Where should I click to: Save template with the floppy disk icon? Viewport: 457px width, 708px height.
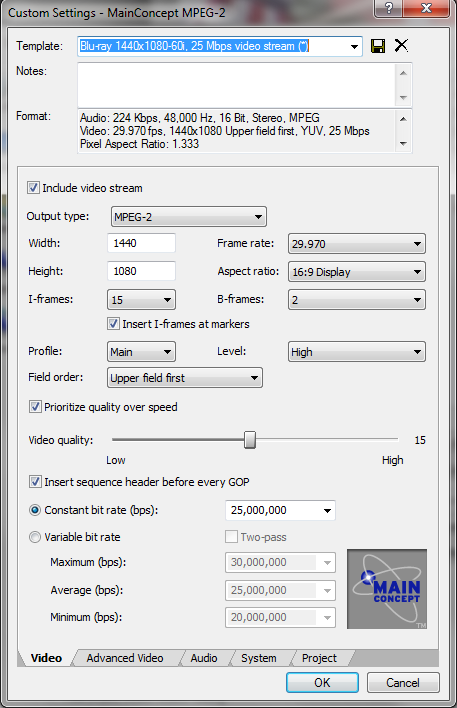pyautogui.click(x=378, y=46)
